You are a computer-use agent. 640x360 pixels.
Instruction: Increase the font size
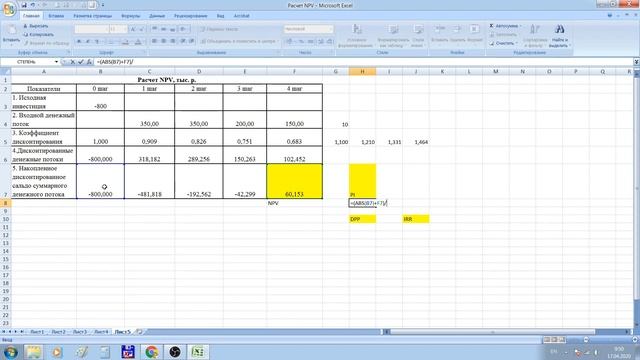(x=133, y=29)
